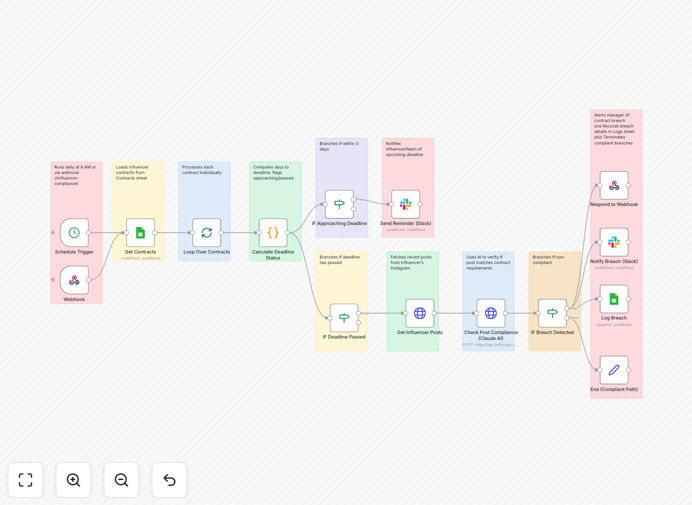Image resolution: width=692 pixels, height=505 pixels.
Task: Select the IF Deadline Passed node
Action: point(344,318)
